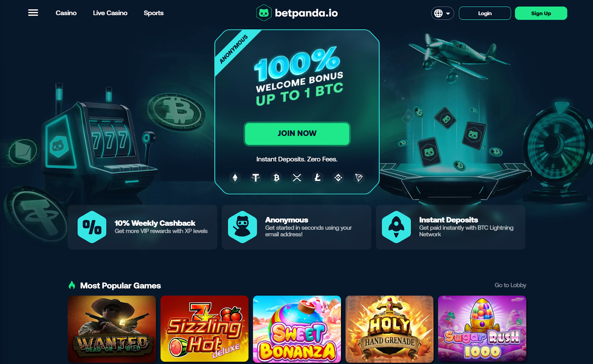This screenshot has height=364, width=593.
Task: Click the Tether coin icon
Action: (x=256, y=178)
